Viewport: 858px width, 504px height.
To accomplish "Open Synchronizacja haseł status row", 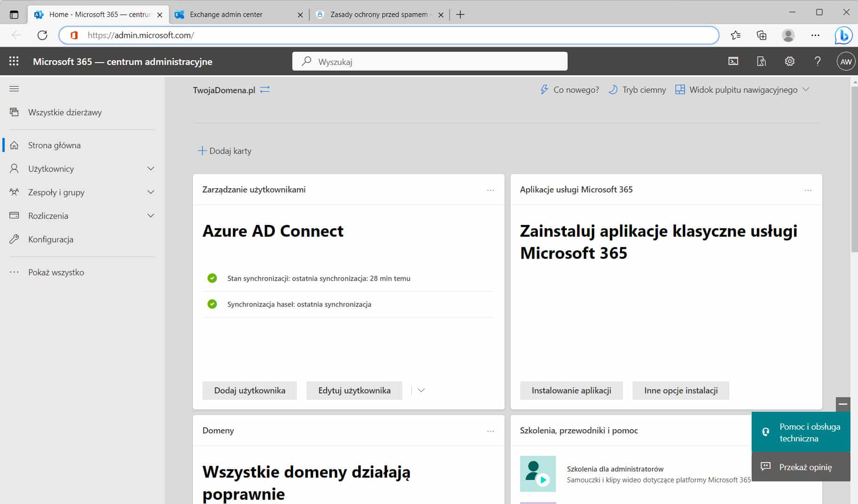I will [348, 304].
